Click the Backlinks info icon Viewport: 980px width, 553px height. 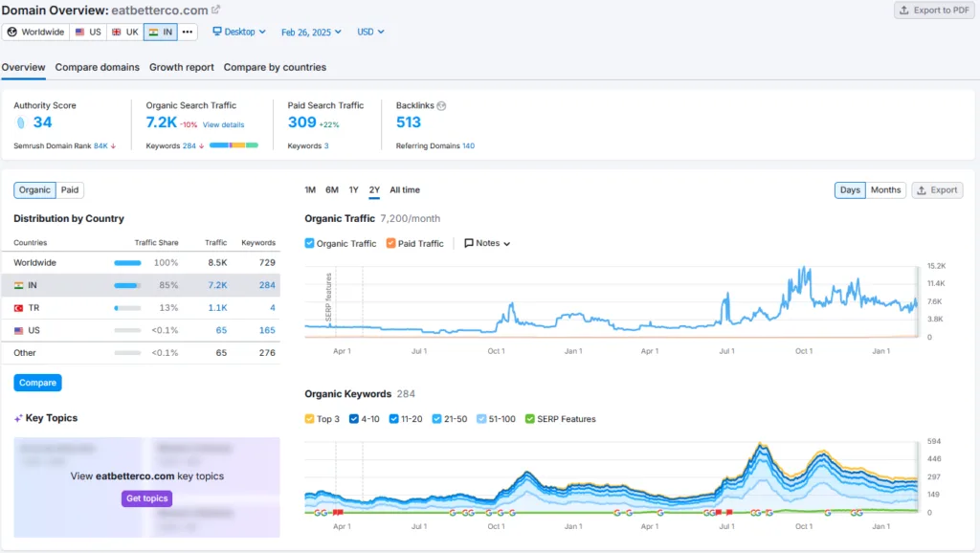coord(441,105)
